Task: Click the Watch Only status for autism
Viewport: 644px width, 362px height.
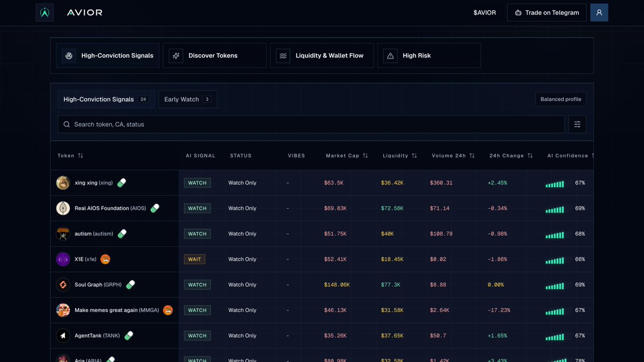Action: (x=243, y=234)
